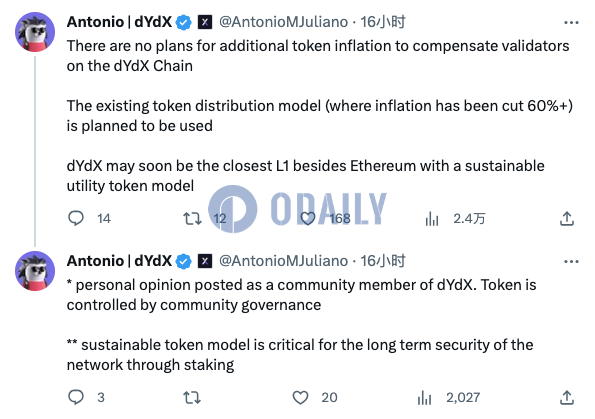This screenshot has width=595, height=419.
Task: Open the Antonio | dYdX display name on first tweet
Action: (120, 22)
